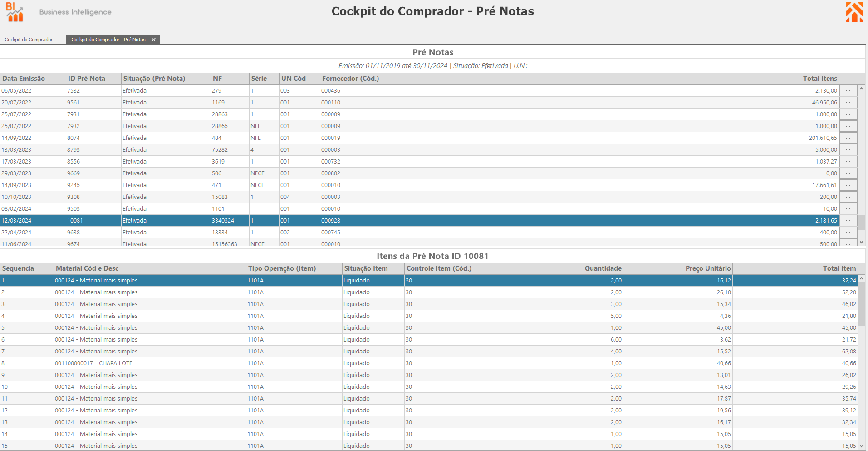This screenshot has width=868, height=451.
Task: Sort by the Quantidade column header
Action: tap(569, 268)
